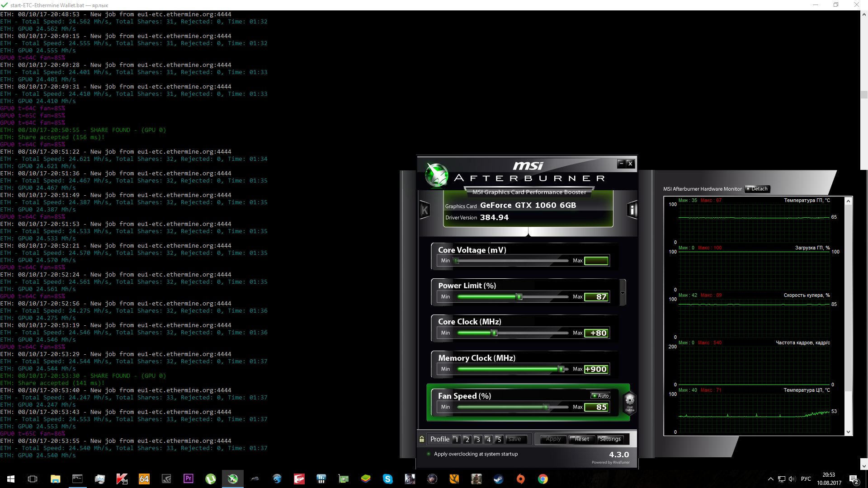This screenshot has height=488, width=868.
Task: Toggle the profile lock padlock icon
Action: tap(422, 439)
